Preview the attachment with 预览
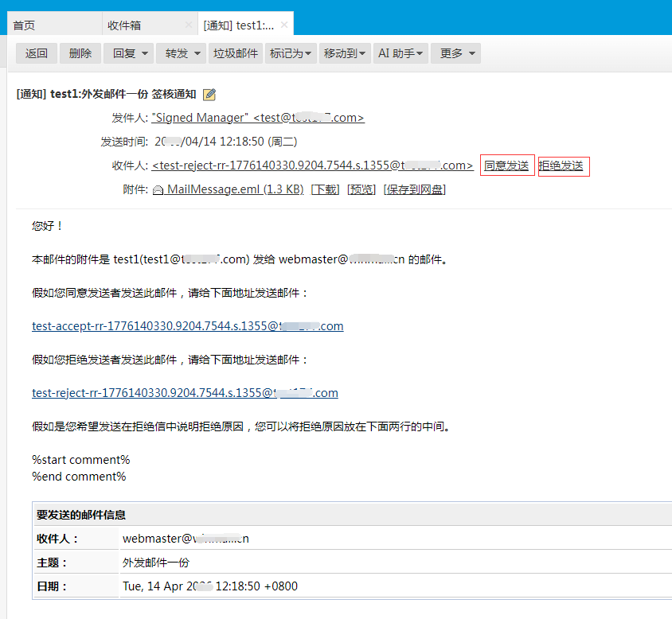Image resolution: width=672 pixels, height=619 pixels. tap(361, 190)
